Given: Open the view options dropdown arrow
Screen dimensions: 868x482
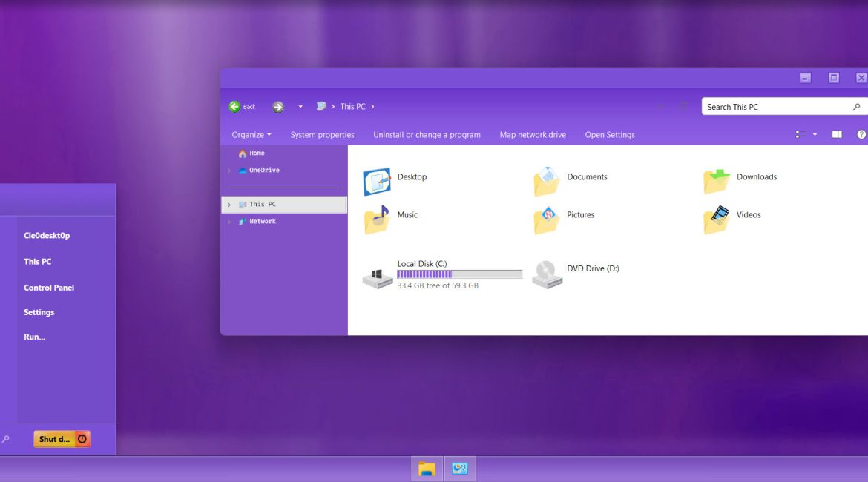Looking at the screenshot, I should click(x=815, y=135).
